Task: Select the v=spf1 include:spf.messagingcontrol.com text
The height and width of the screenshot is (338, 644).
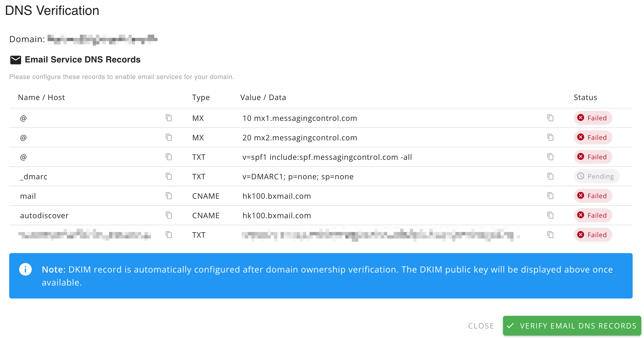Action: tap(327, 157)
